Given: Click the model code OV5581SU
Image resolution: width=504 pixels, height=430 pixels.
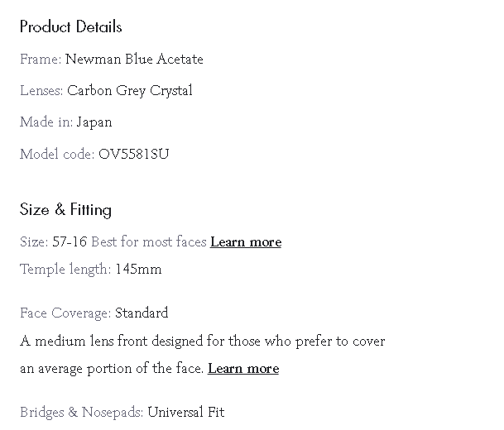Looking at the screenshot, I should (134, 155).
